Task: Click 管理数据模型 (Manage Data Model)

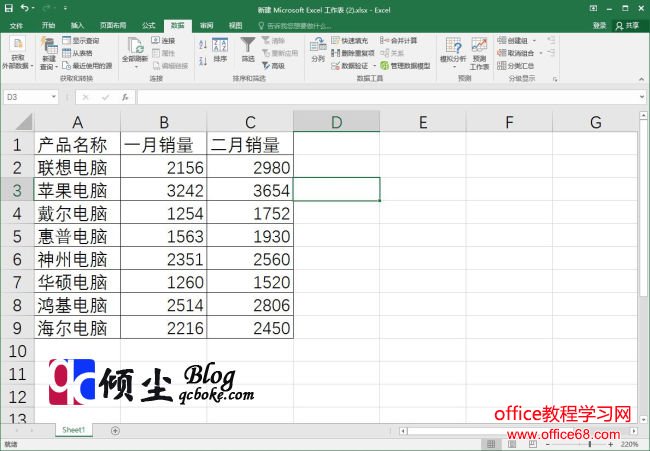Action: pyautogui.click(x=405, y=65)
